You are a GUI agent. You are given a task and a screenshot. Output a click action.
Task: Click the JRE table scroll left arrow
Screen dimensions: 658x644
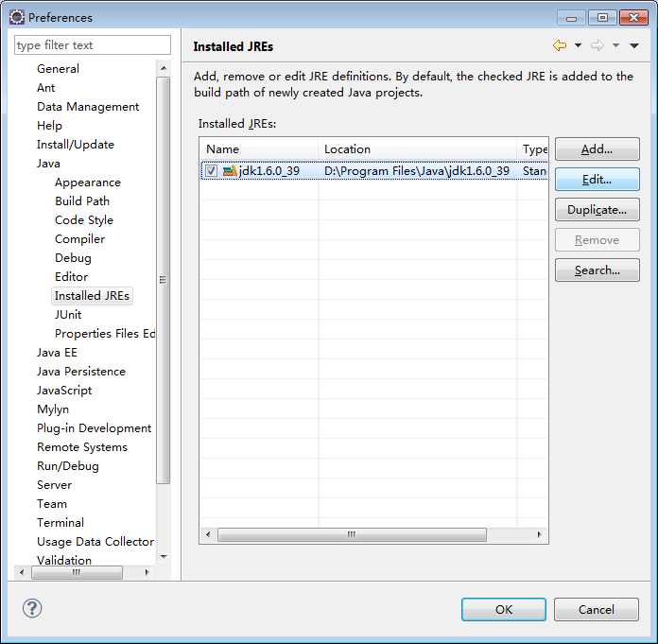[208, 534]
